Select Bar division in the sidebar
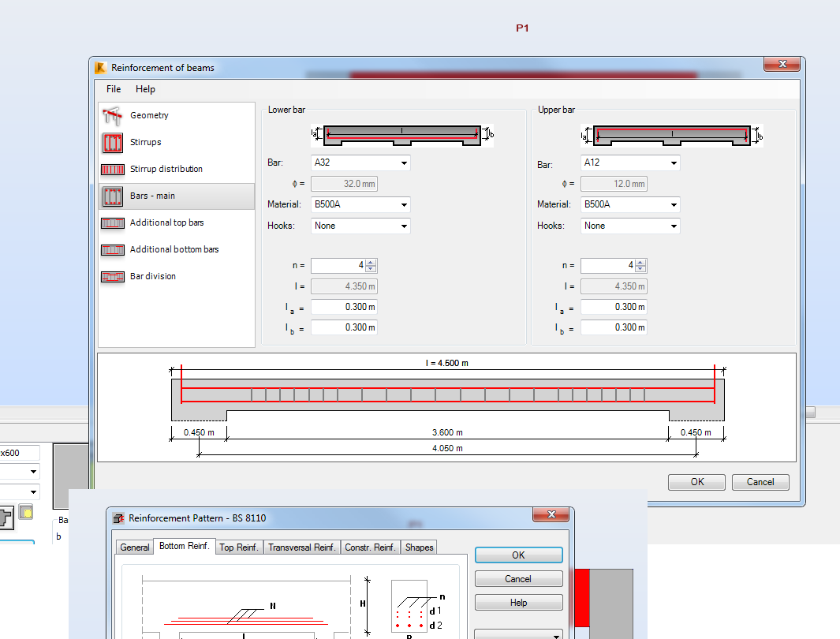840x639 pixels. 153,276
